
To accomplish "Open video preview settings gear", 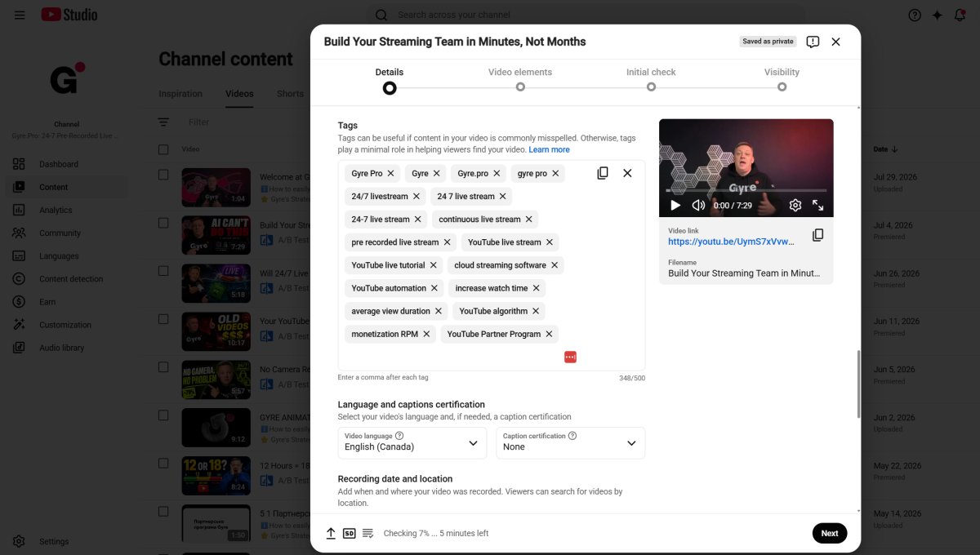I will point(795,206).
